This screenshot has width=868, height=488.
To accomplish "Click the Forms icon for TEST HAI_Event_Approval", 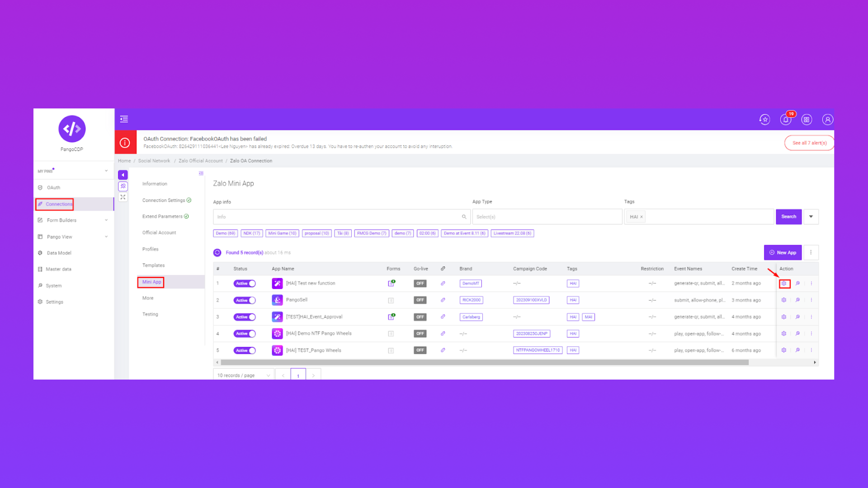I will (x=391, y=317).
